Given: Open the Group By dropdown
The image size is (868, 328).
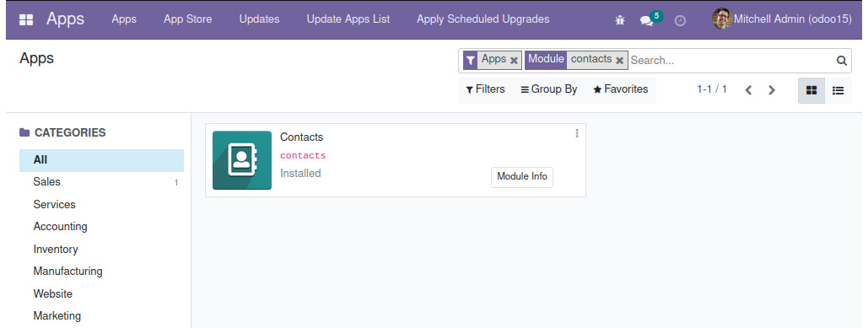Looking at the screenshot, I should coord(549,89).
